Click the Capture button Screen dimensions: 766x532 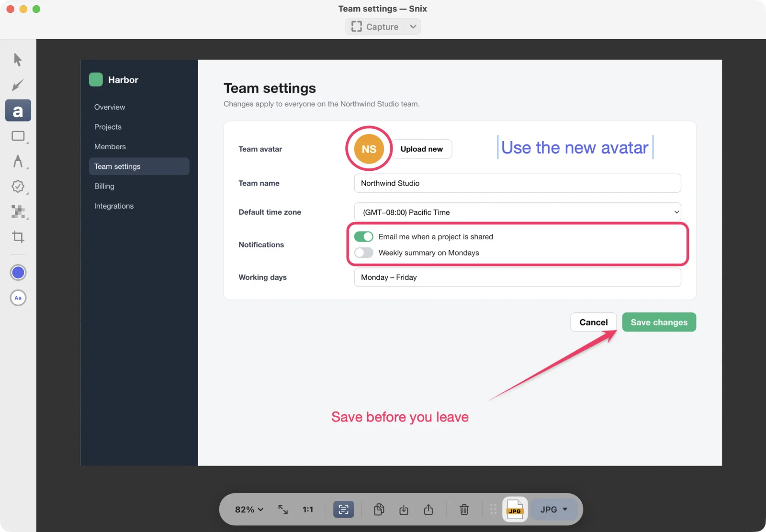(x=375, y=27)
